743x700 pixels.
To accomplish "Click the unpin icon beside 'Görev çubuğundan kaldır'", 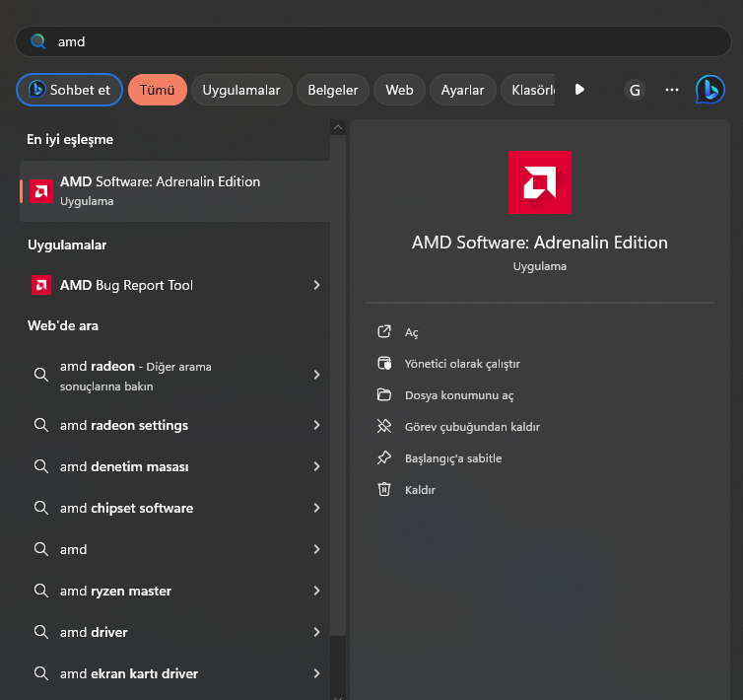I will [x=384, y=427].
